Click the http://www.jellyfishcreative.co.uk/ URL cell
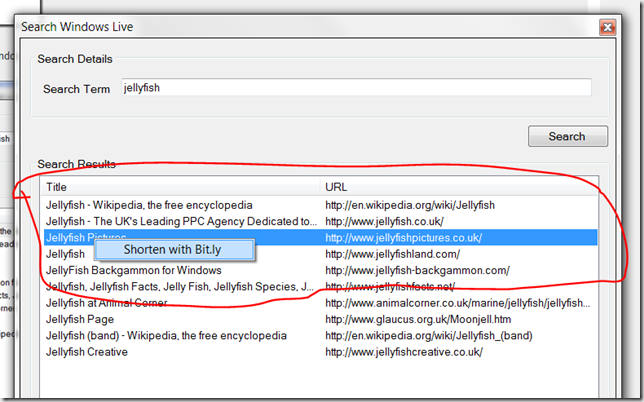This screenshot has height=402, width=644. [404, 352]
